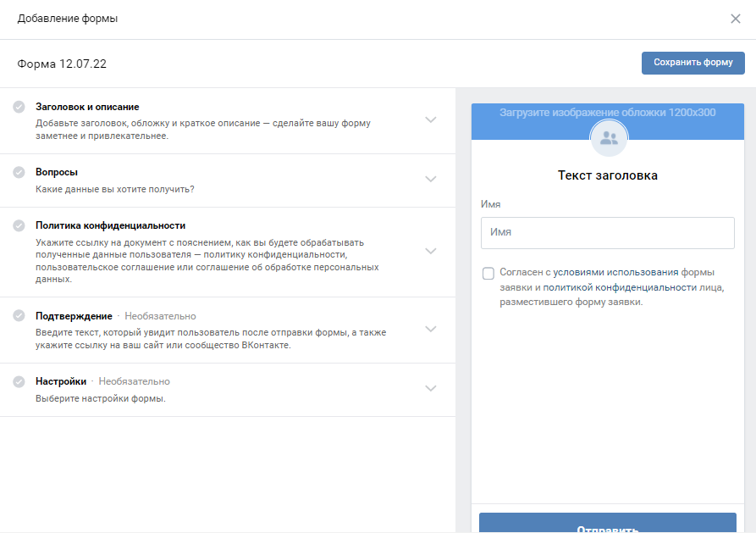Click the community avatar icon in preview
756x533 pixels.
(x=608, y=139)
